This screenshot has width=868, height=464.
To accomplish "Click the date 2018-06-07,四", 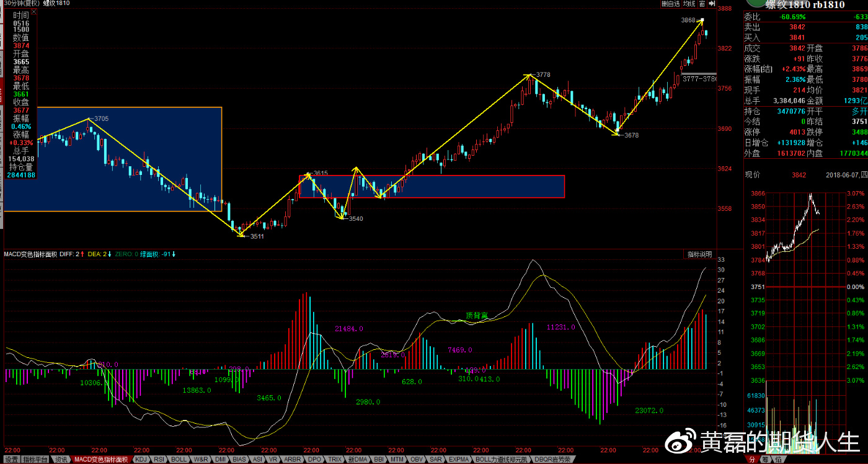I will (847, 175).
